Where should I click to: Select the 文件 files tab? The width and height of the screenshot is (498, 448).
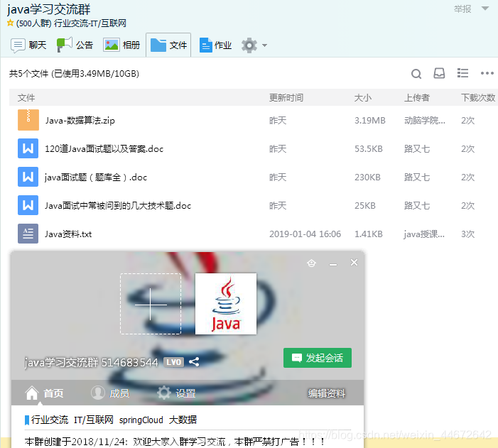pyautogui.click(x=168, y=45)
